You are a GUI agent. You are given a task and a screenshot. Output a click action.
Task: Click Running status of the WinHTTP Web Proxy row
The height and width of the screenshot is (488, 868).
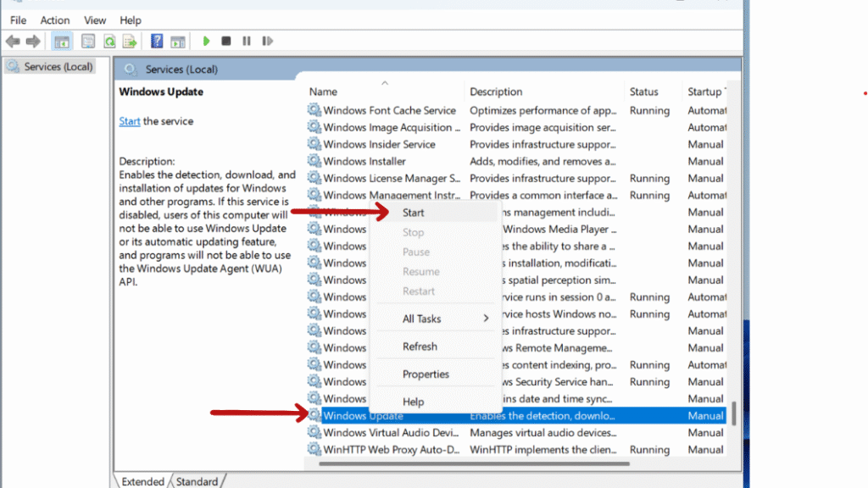[649, 450]
